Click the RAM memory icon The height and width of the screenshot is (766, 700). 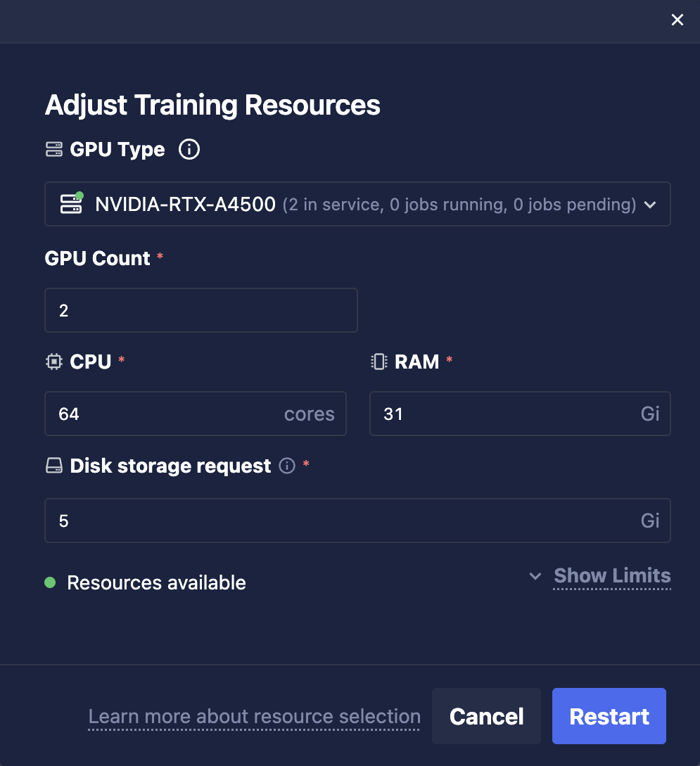(x=379, y=362)
